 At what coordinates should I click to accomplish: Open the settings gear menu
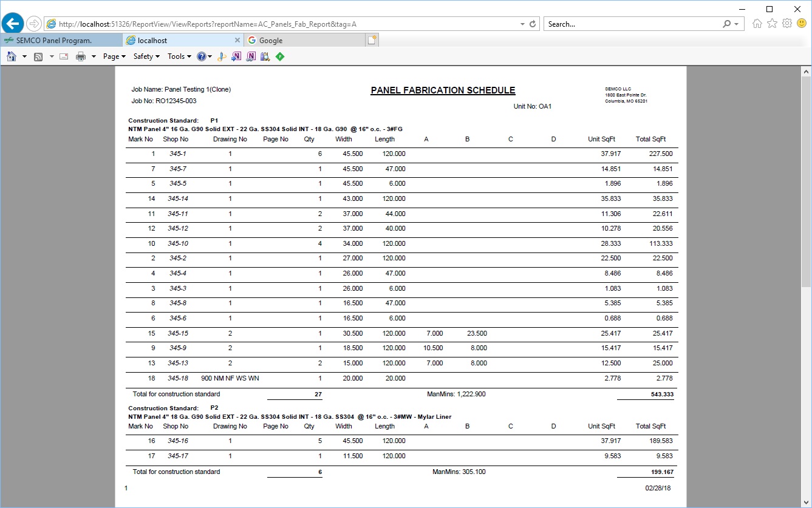click(786, 24)
